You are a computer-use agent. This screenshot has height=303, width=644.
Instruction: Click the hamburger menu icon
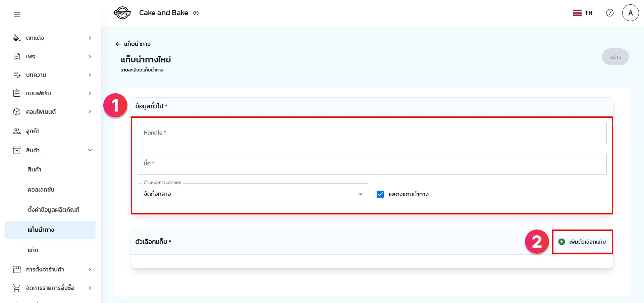[x=17, y=14]
